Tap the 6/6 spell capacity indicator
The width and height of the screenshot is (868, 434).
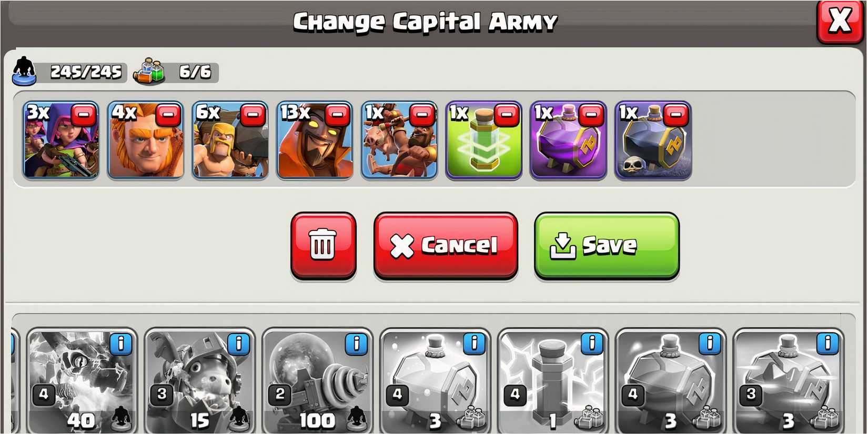(x=176, y=72)
